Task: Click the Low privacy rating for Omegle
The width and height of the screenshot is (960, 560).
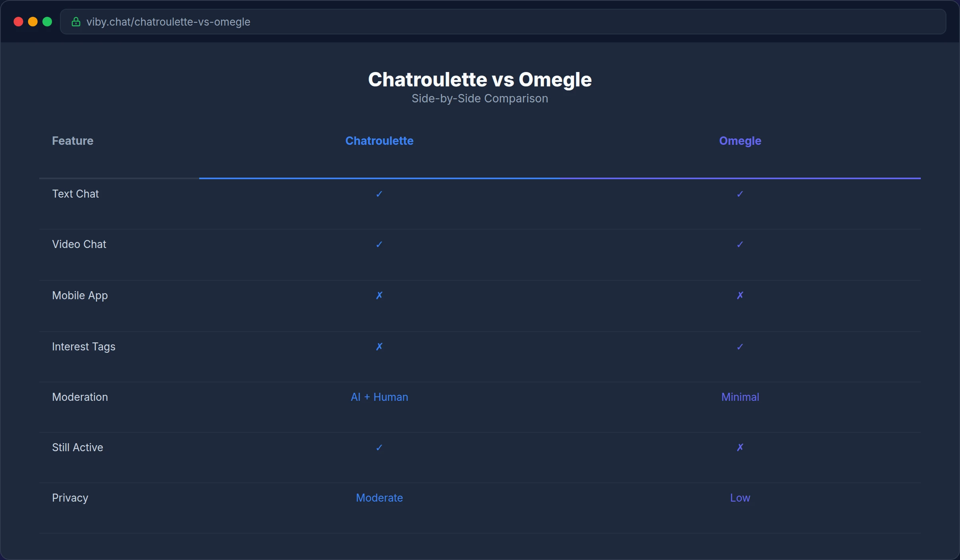Action: point(740,498)
